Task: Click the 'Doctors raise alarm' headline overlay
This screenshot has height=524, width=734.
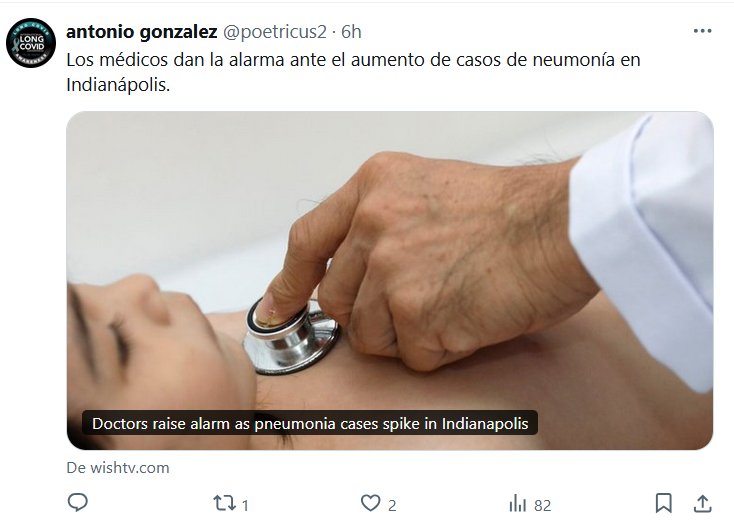Action: [x=310, y=423]
